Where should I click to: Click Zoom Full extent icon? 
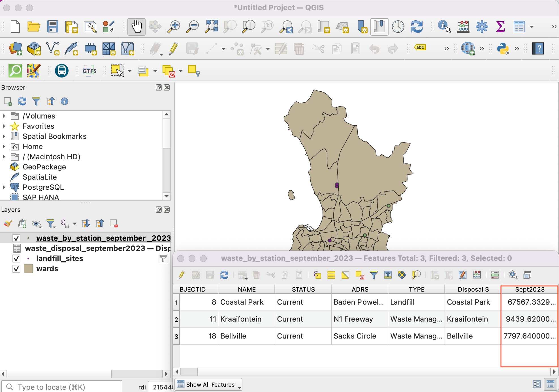coord(212,27)
